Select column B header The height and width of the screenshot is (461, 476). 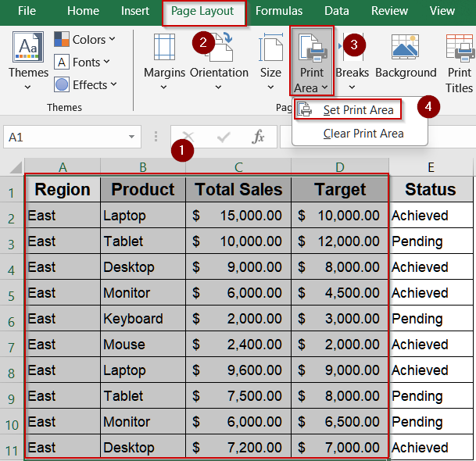coord(143,167)
